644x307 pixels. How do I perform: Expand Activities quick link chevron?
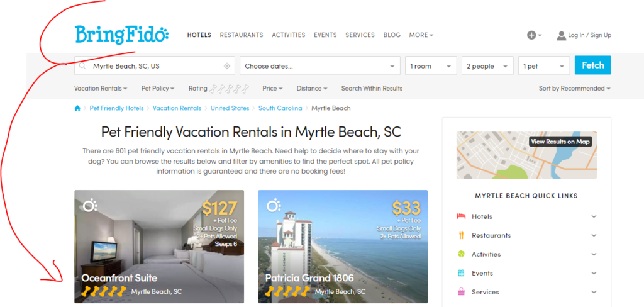click(594, 254)
